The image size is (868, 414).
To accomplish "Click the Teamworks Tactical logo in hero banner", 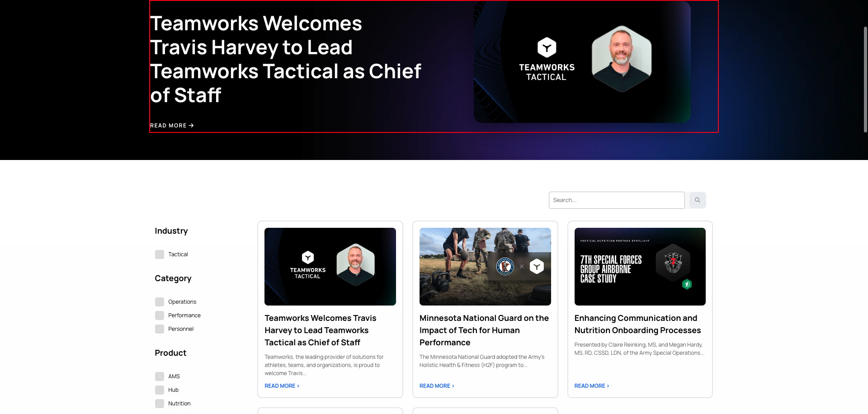I will coord(547,60).
